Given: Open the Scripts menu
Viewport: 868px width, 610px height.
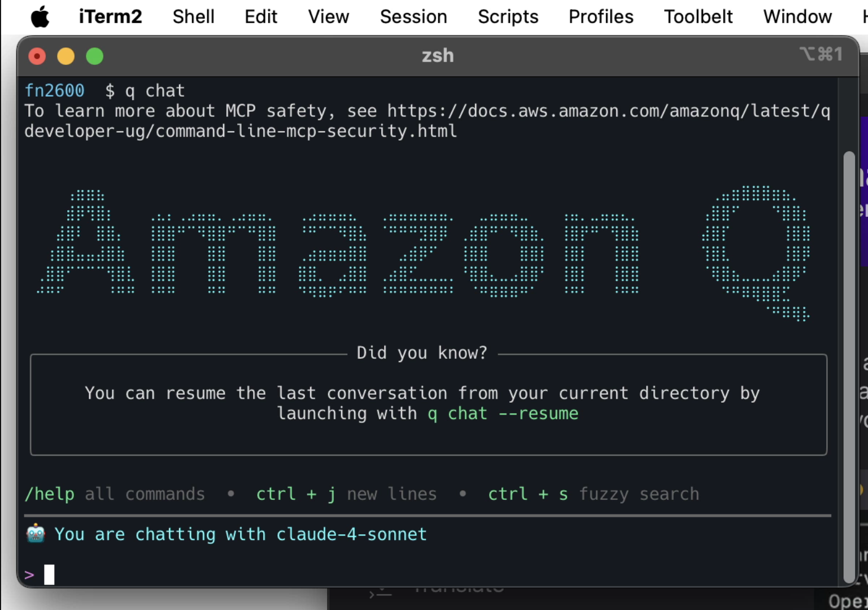Looking at the screenshot, I should [507, 16].
